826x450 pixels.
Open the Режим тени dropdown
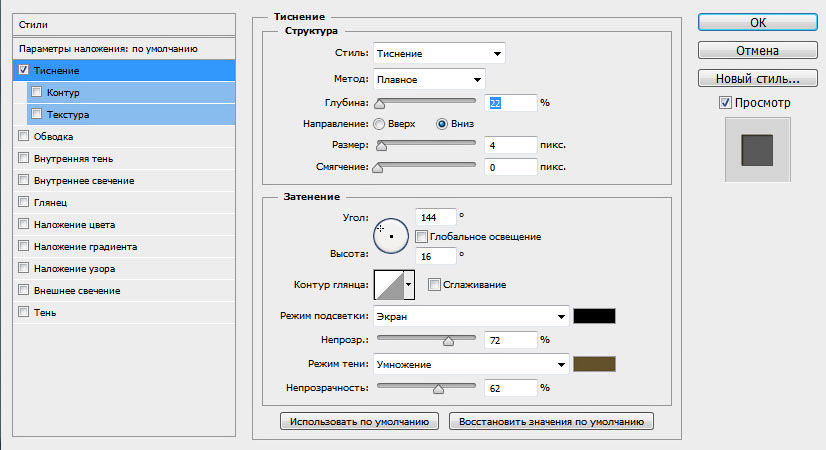point(471,364)
